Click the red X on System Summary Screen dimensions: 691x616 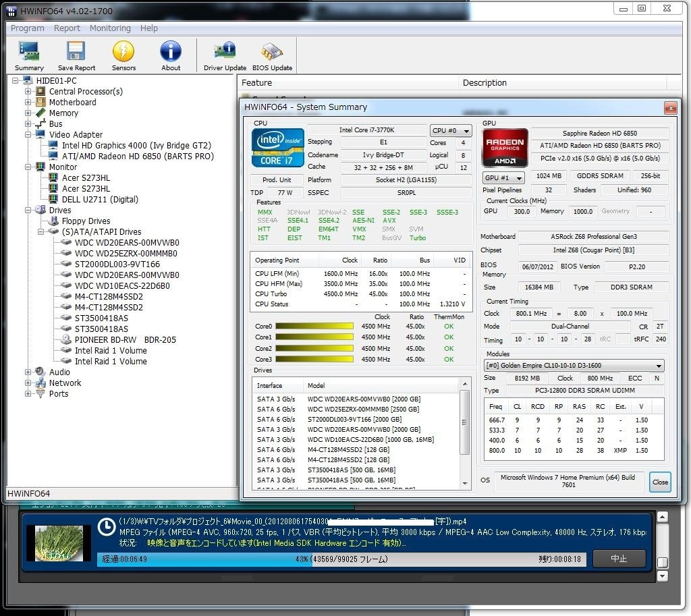(670, 108)
